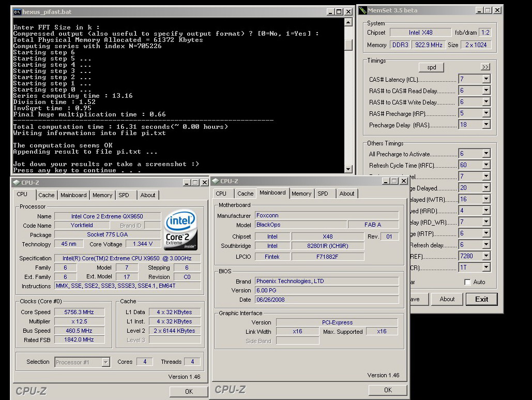Switch to Mainboard tab in left CPU-Z
The image size is (532, 400).
tap(73, 195)
